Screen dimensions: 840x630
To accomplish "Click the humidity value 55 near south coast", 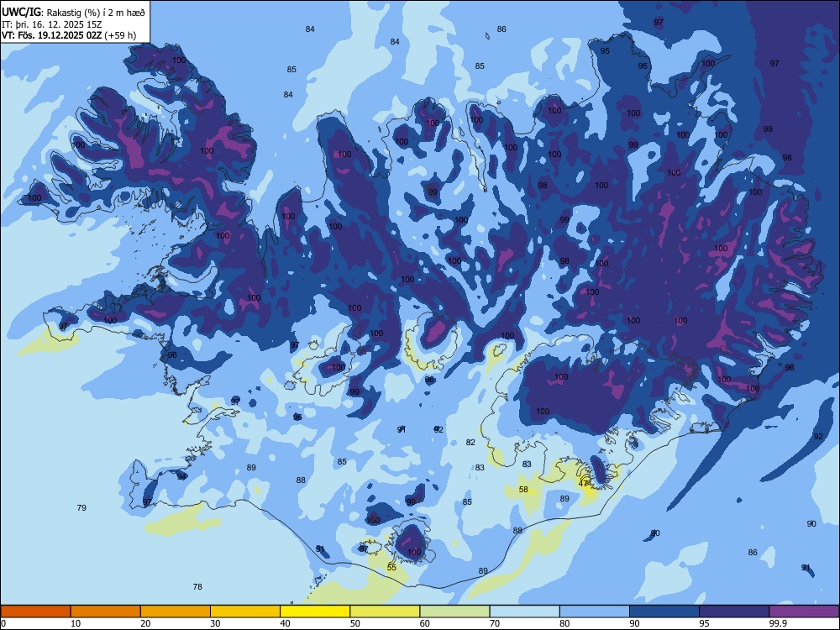I will [x=391, y=567].
